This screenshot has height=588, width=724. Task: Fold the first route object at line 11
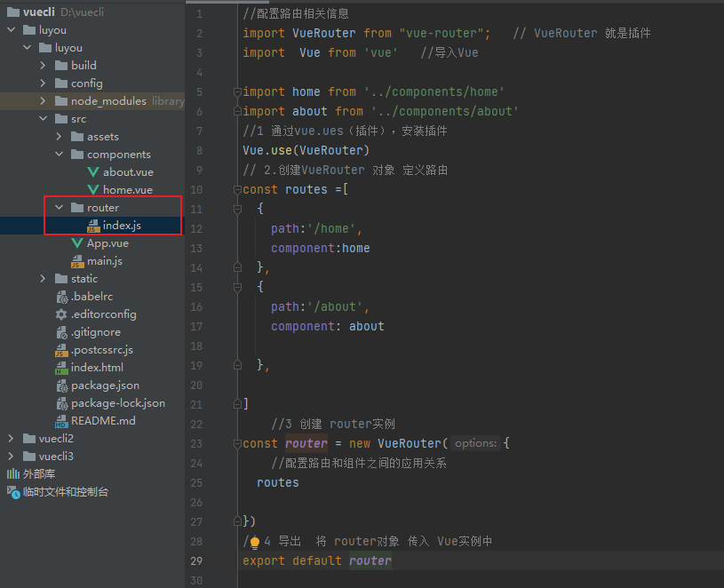(x=237, y=209)
